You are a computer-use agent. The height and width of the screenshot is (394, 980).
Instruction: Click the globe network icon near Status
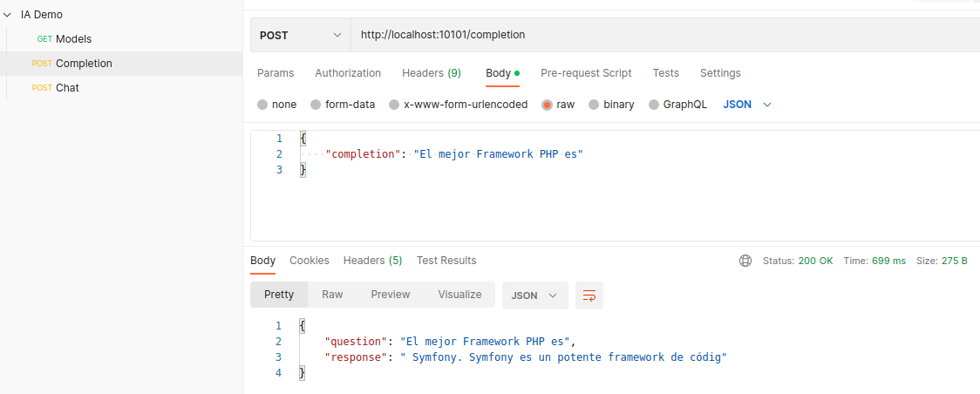[x=745, y=261]
